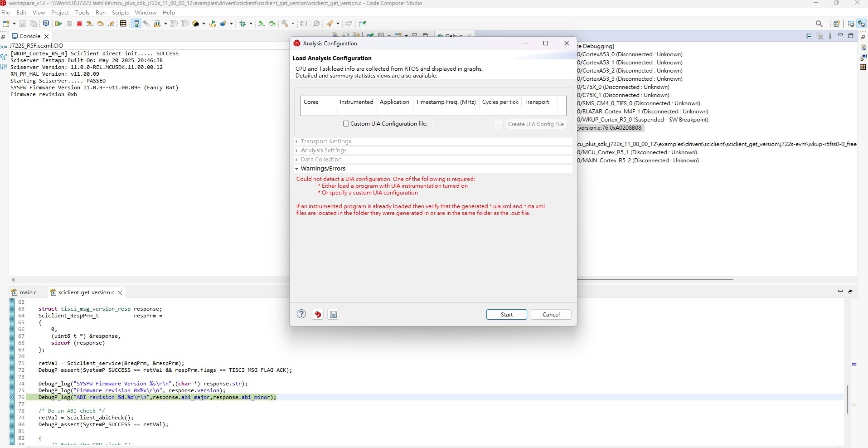Viewport: 868px width, 448px height.
Task: Click the vertical scrollbar of the code editor
Action: pos(847,399)
